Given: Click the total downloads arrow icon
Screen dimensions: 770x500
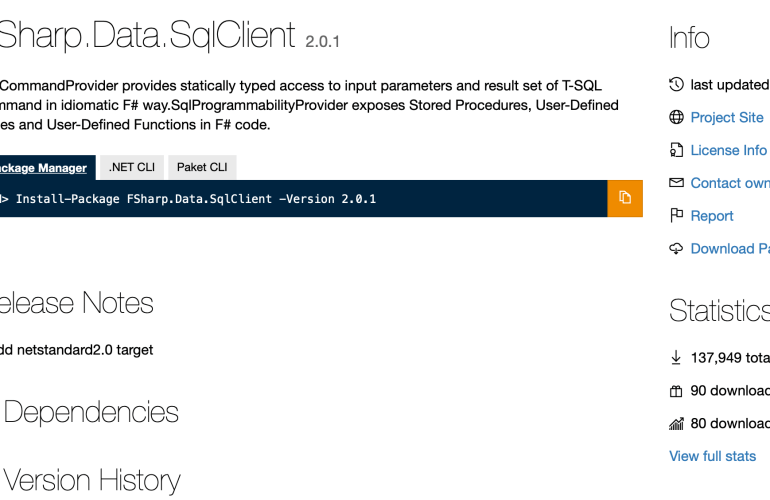Looking at the screenshot, I should pos(676,357).
